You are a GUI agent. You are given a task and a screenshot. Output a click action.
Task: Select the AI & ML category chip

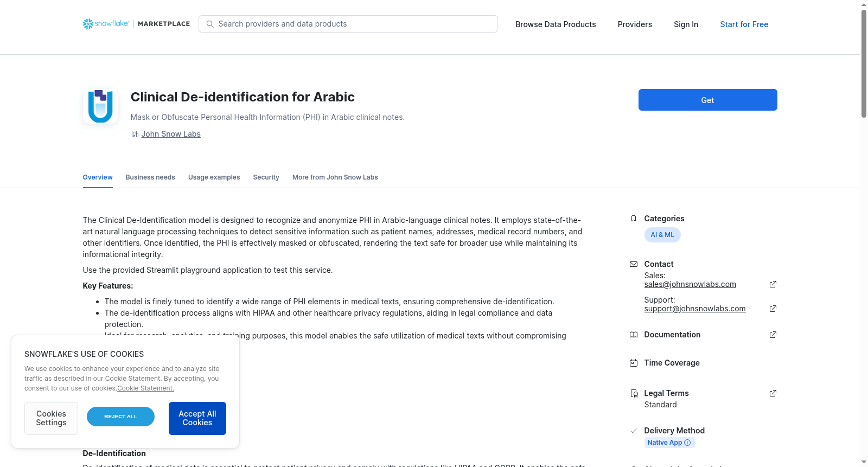[662, 235]
